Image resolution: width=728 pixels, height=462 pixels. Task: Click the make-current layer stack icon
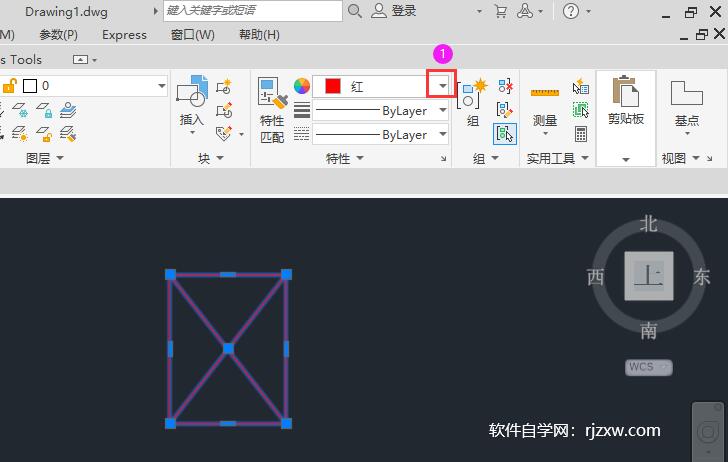(68, 111)
